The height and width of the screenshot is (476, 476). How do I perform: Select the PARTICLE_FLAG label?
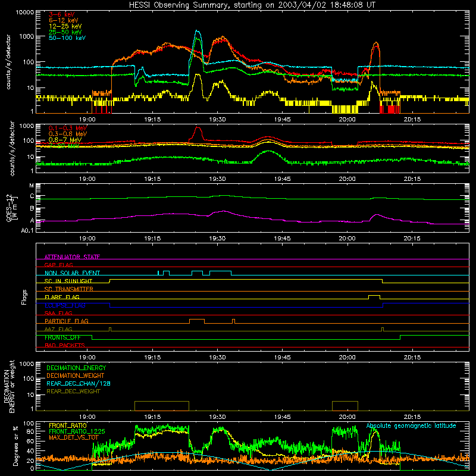67,321
